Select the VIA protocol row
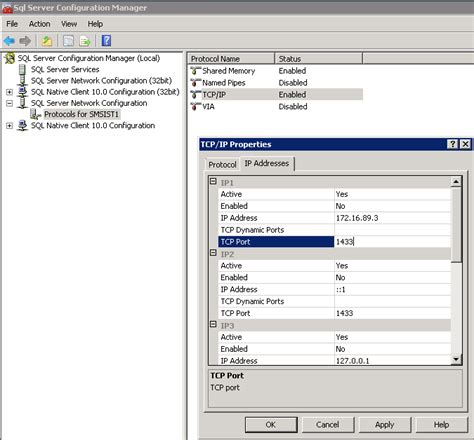The image size is (474, 440). [276, 107]
